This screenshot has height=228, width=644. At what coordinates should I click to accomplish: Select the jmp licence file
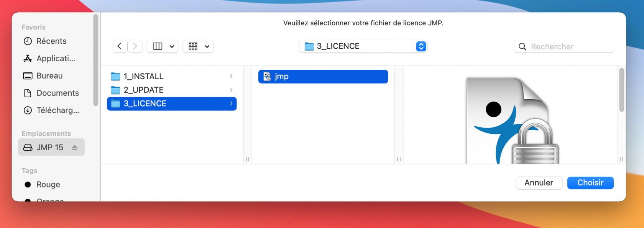click(x=323, y=77)
